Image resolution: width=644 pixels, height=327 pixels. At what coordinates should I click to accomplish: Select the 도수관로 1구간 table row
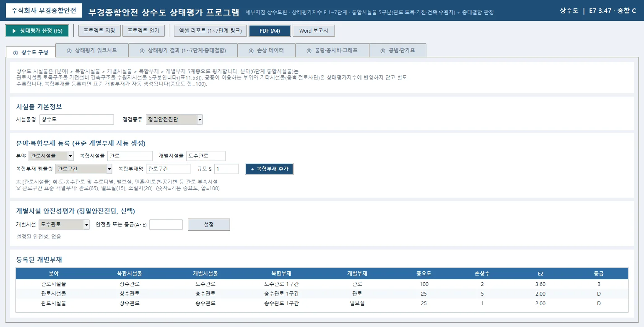[x=322, y=284]
